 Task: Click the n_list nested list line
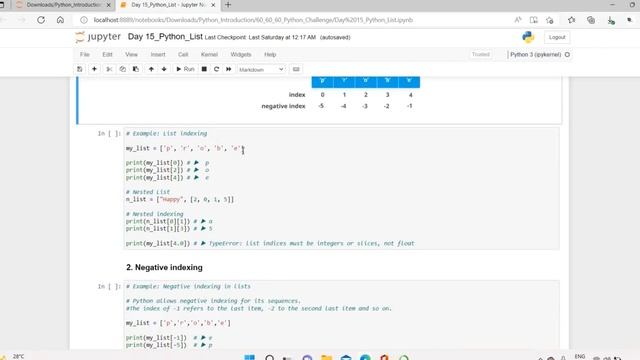pos(180,200)
